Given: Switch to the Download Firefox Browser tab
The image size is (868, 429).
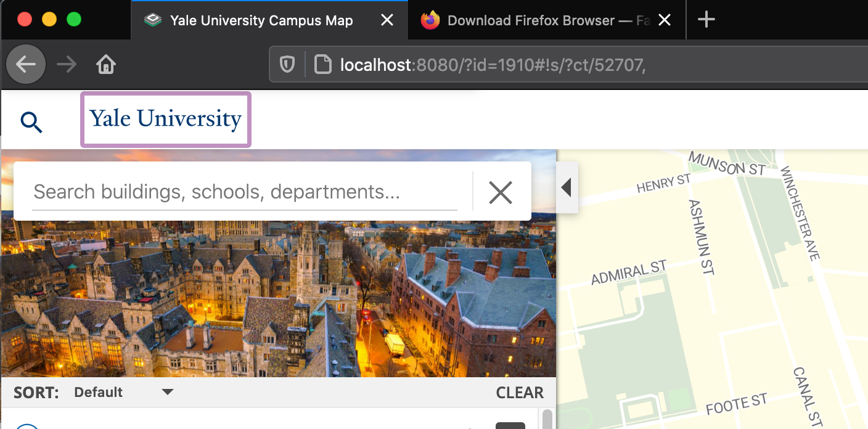Looking at the screenshot, I should pyautogui.click(x=548, y=20).
